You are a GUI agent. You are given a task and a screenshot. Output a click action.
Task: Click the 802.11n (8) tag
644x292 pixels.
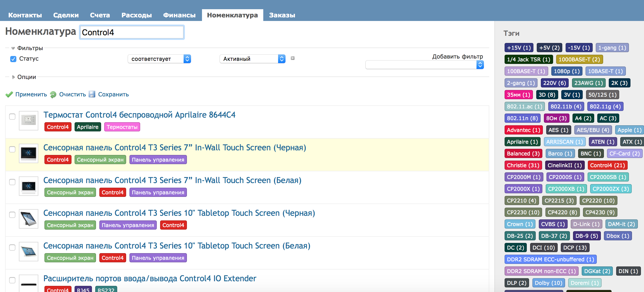[522, 118]
